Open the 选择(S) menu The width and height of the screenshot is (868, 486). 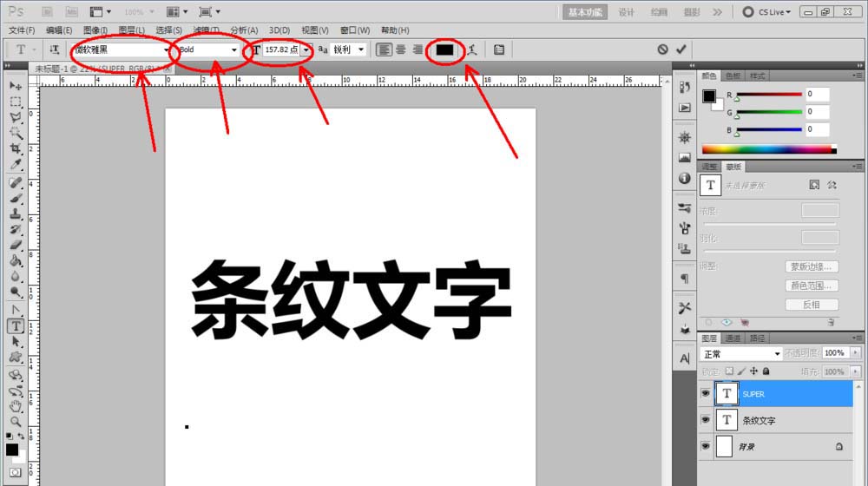(169, 30)
